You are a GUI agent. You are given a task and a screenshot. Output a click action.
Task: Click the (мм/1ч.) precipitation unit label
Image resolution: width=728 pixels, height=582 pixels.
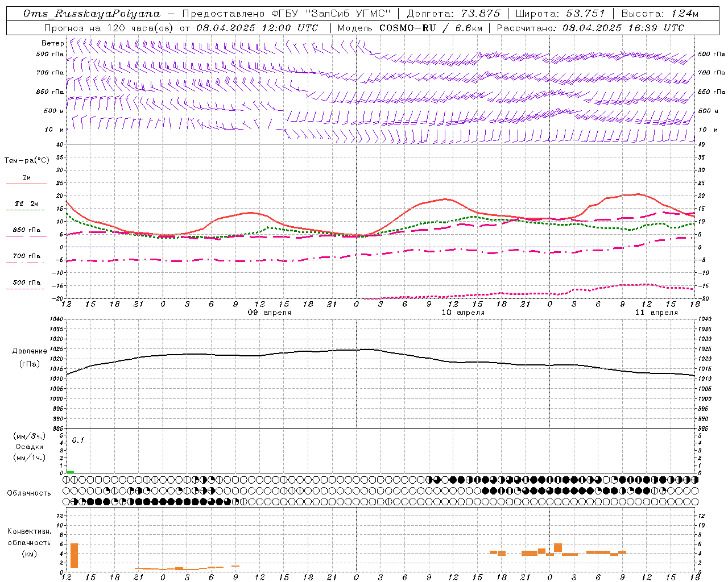(30, 458)
